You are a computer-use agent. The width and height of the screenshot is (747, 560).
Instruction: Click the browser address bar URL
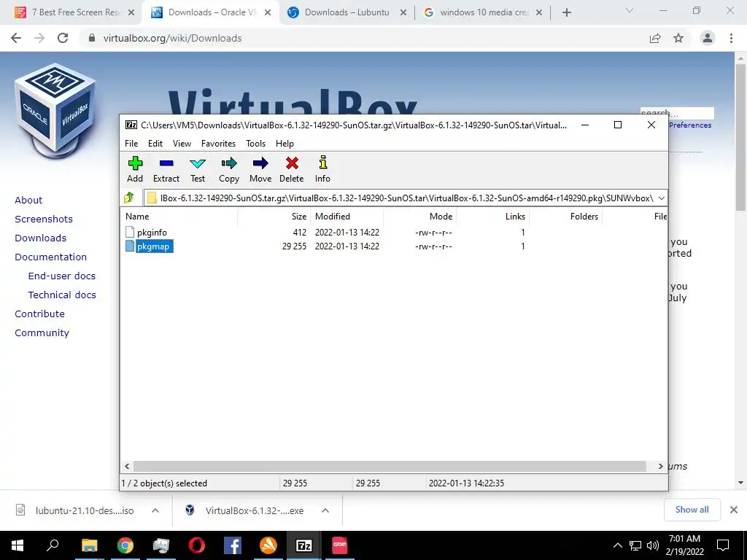[172, 38]
